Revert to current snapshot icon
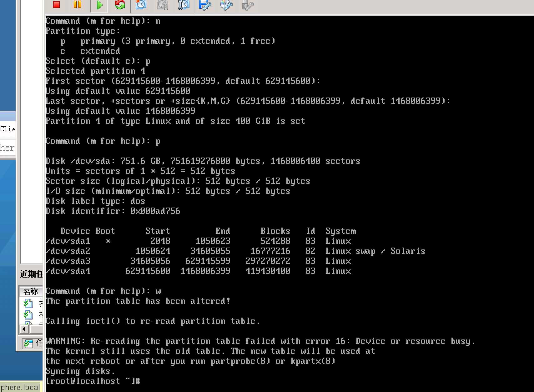Viewport: 534px width, 392px height. coord(163,5)
